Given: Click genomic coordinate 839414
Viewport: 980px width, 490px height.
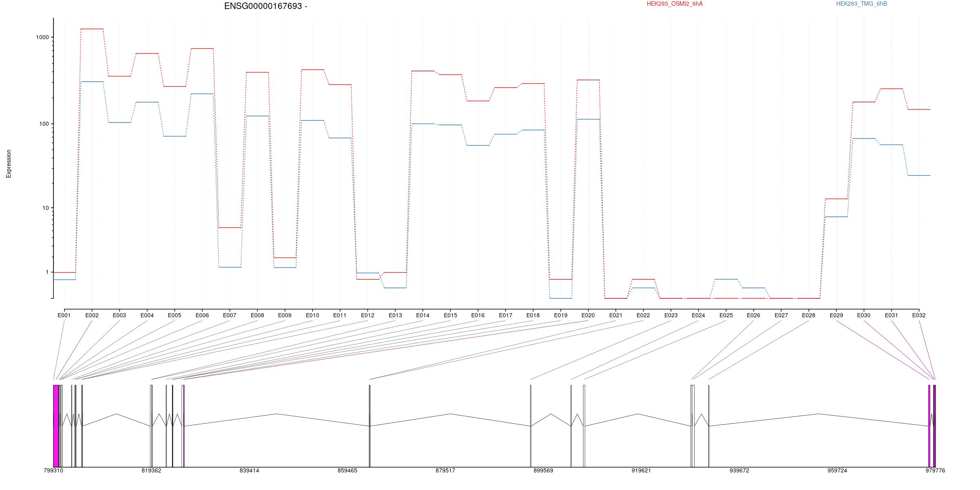Looking at the screenshot, I should (x=249, y=471).
